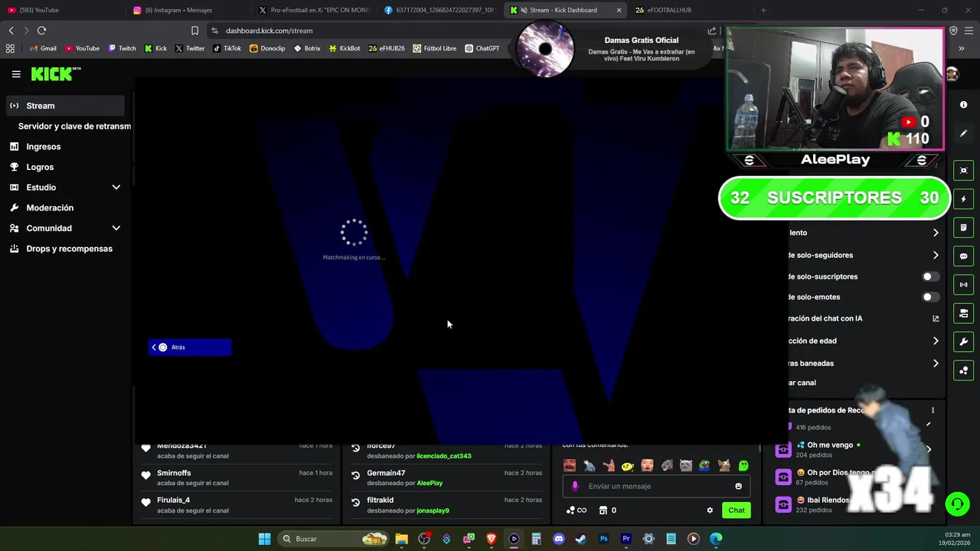Open rewards queue three-dot menu
The height and width of the screenshot is (551, 980).
(x=933, y=410)
